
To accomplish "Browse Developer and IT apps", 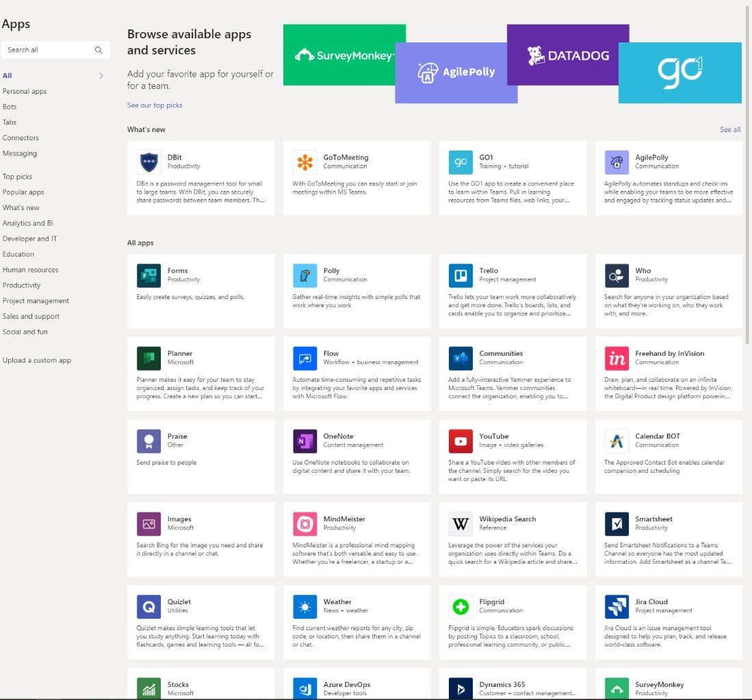I will tap(29, 239).
